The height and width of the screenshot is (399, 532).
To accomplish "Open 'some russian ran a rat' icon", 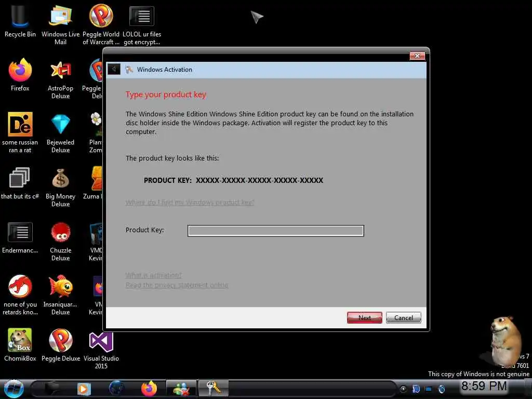I will (20, 132).
